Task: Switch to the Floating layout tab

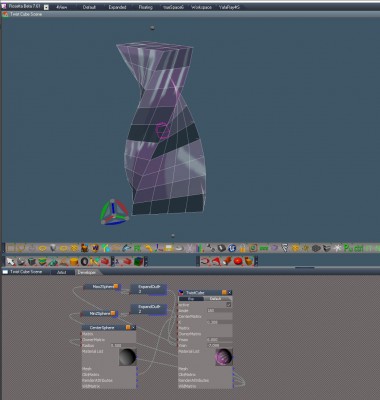Action: tap(145, 7)
